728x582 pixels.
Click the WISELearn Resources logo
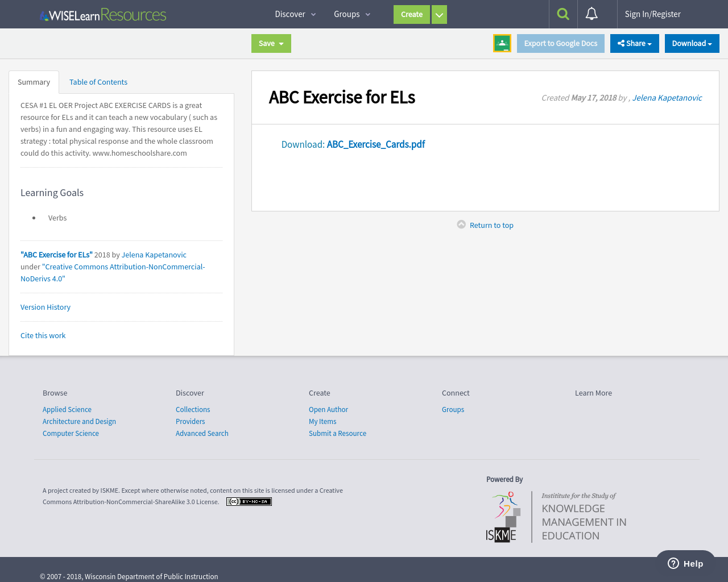(x=102, y=14)
